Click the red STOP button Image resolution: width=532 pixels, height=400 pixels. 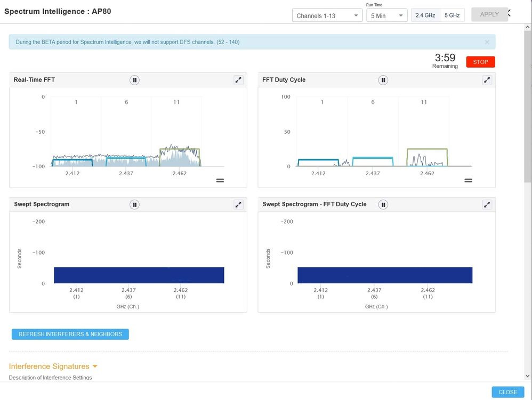pyautogui.click(x=480, y=62)
